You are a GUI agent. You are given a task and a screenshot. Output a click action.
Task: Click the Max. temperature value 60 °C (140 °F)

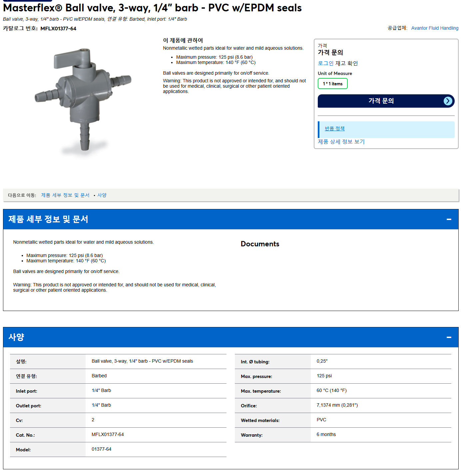pyautogui.click(x=331, y=391)
